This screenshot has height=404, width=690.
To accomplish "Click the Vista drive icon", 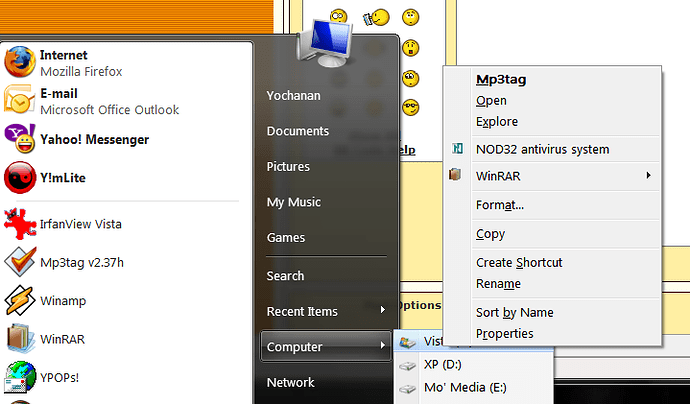I will 407,342.
